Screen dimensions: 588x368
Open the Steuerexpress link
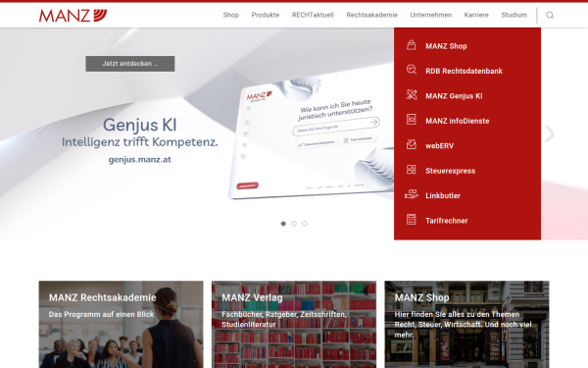point(451,171)
